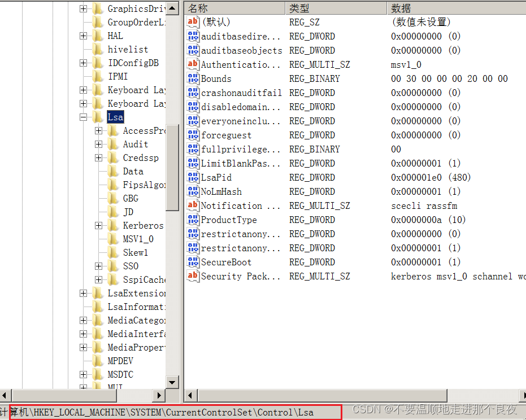The width and height of the screenshot is (526, 420).
Task: Click the Authenticatio... REG_MULTI_SZ string icon
Action: tap(193, 64)
